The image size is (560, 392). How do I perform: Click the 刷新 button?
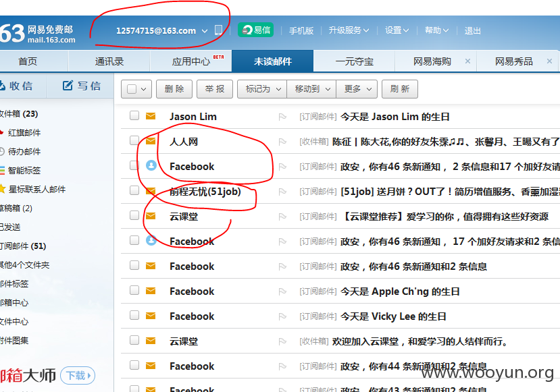tap(400, 89)
